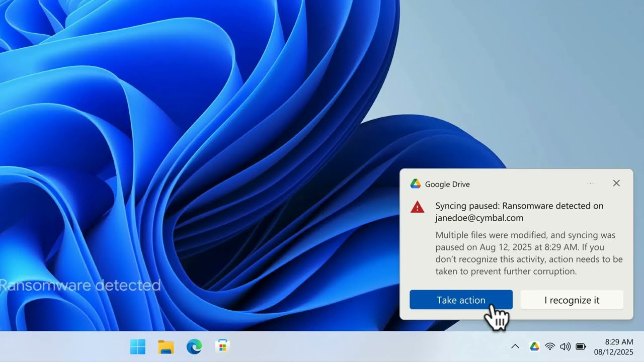
Task: Click the Wi-Fi icon in the system tray
Action: [x=549, y=346]
